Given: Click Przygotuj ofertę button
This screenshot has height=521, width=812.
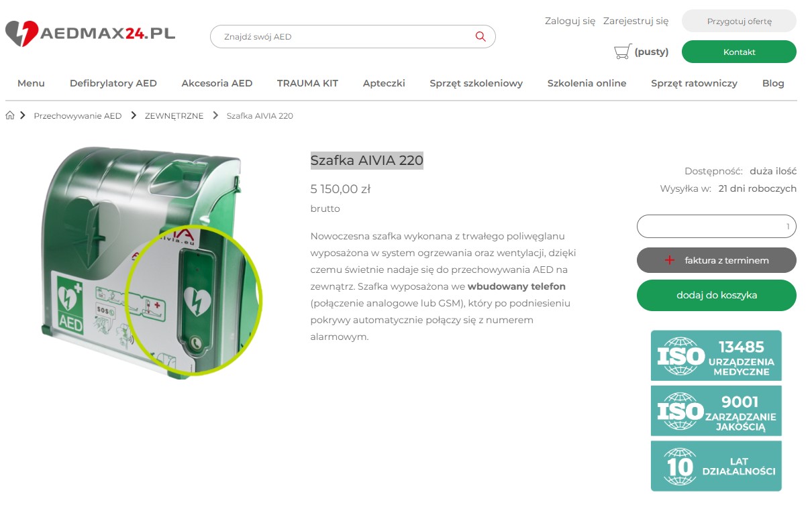Looking at the screenshot, I should pyautogui.click(x=739, y=21).
